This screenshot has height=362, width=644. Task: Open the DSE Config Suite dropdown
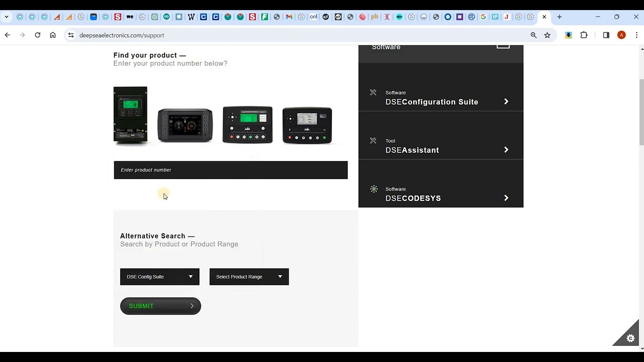(x=159, y=277)
